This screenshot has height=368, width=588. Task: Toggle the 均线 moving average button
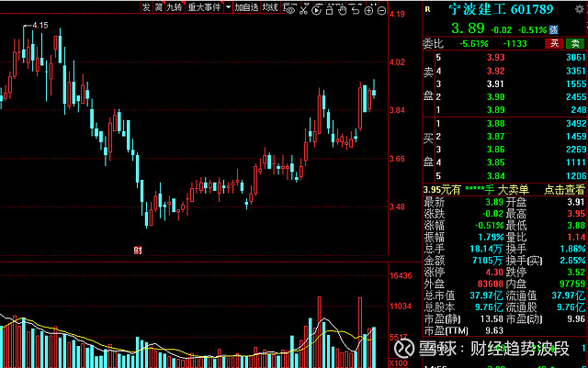tap(269, 7)
